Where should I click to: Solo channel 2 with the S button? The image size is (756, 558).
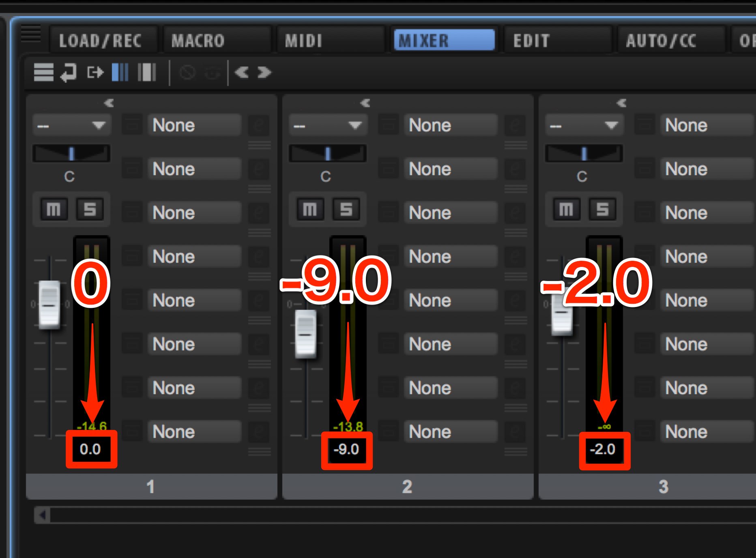tap(346, 209)
